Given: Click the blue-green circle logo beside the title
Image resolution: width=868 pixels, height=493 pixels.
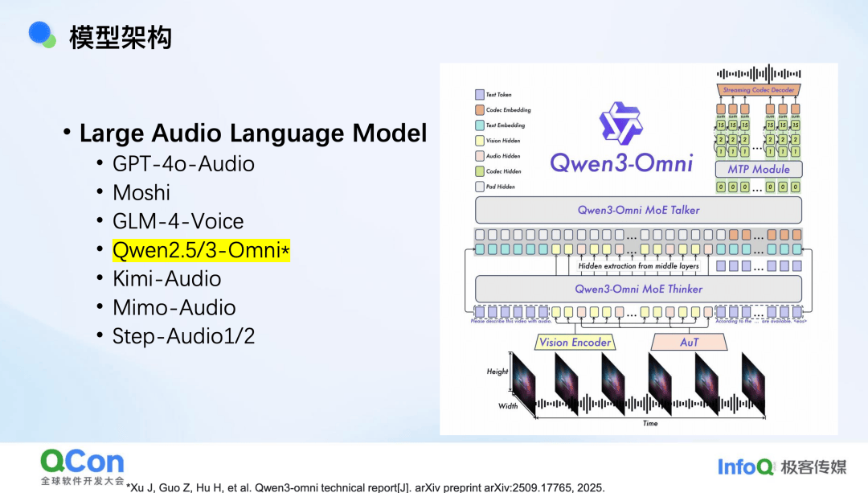Looking at the screenshot, I should click(42, 35).
